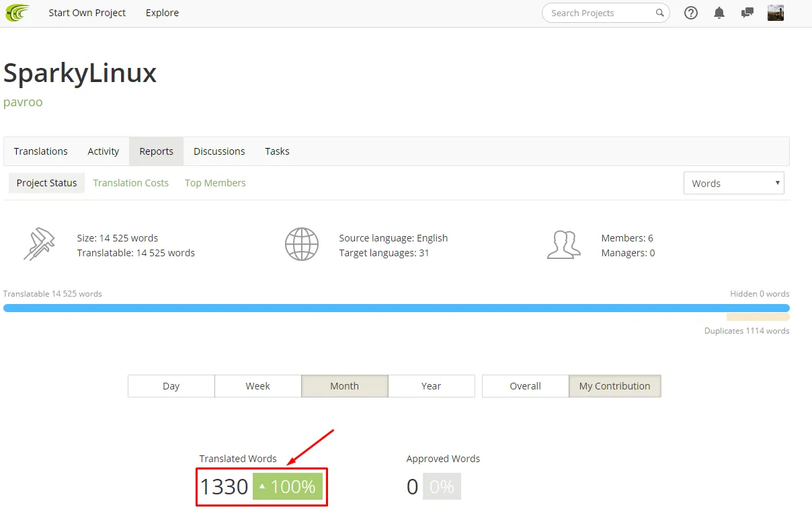The height and width of the screenshot is (526, 812).
Task: Open the help question mark icon
Action: 691,13
